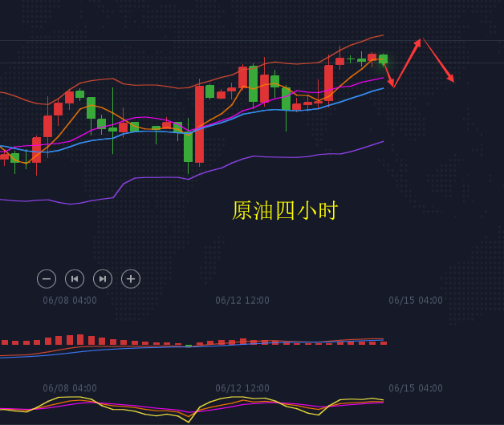Screen dimensions: 504x425
Task: Click the 06/08 04:00 label above the KDJ panel
Action: tap(70, 388)
